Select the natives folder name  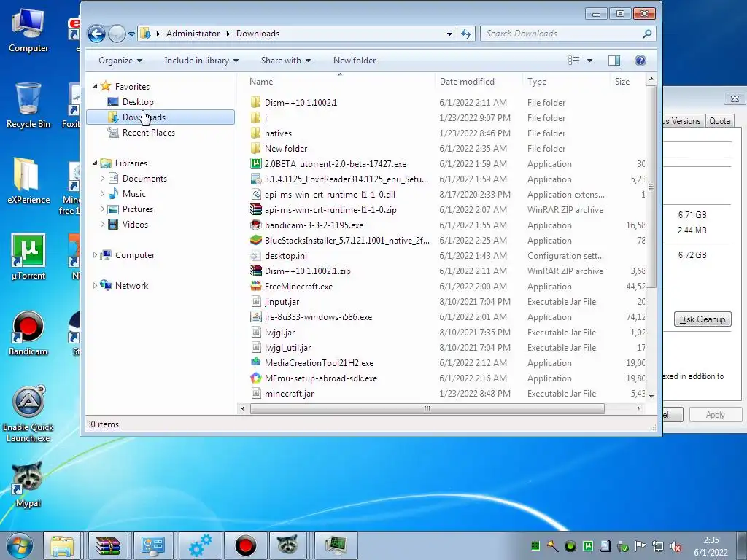278,133
